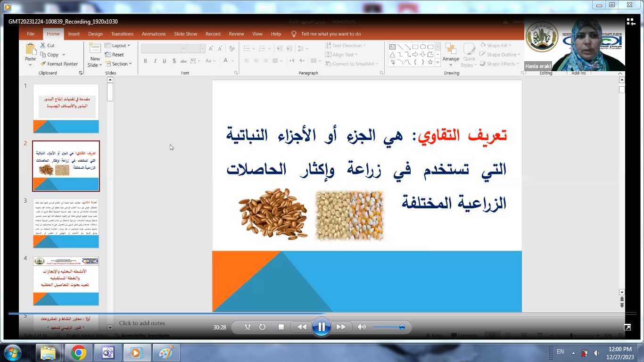
Task: Mute the player's volume speaker icon
Action: (362, 327)
